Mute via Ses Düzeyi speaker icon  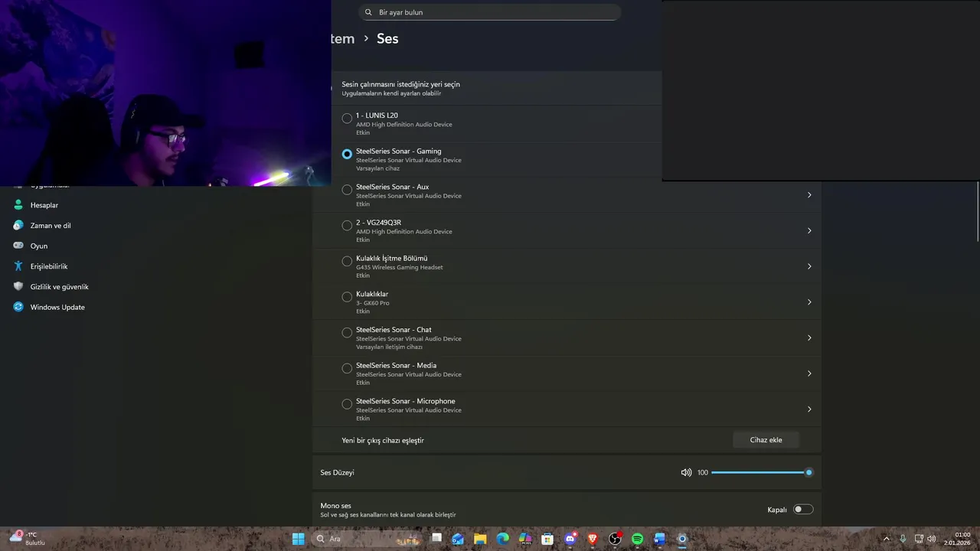pyautogui.click(x=686, y=472)
